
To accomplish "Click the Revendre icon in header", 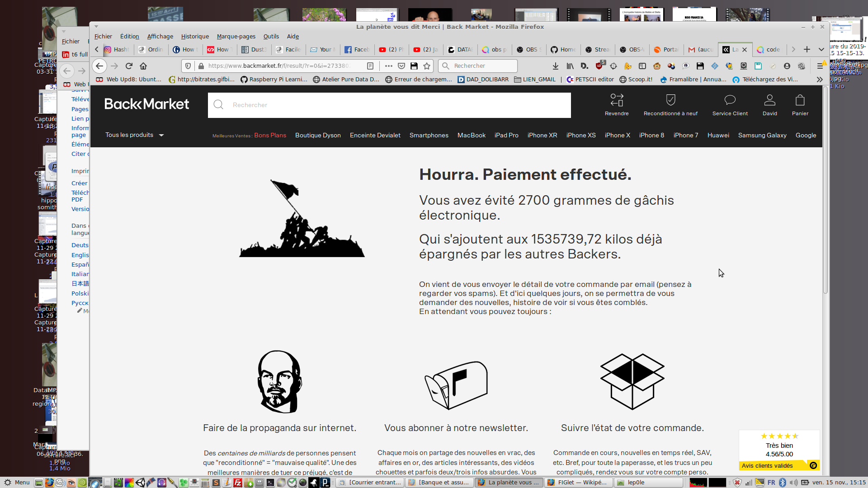I will click(617, 100).
